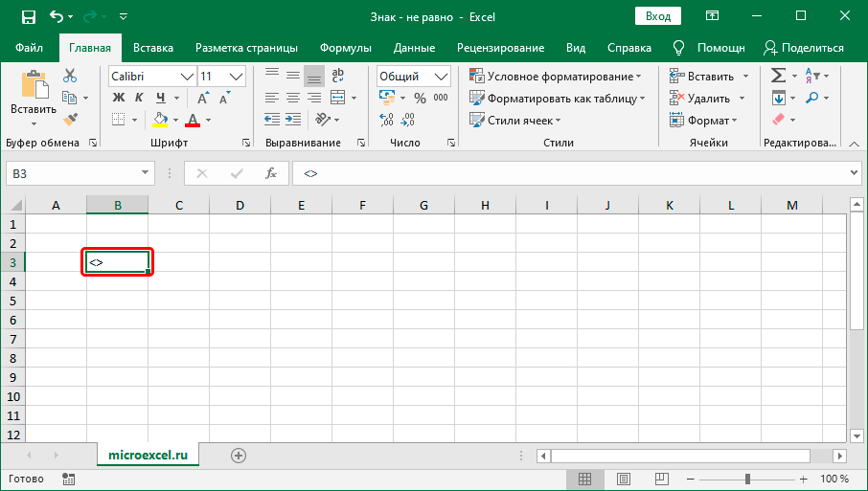868x491 pixels.
Task: Click the Поделиться share button
Action: tap(804, 48)
